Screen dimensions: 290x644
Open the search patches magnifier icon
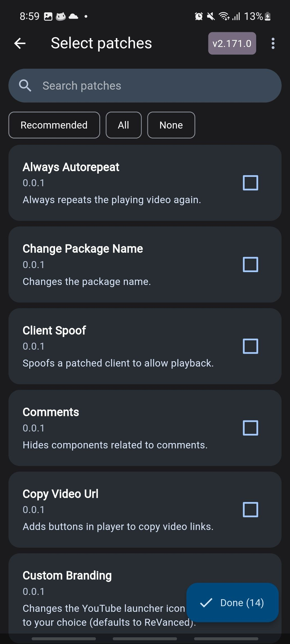pos(26,85)
